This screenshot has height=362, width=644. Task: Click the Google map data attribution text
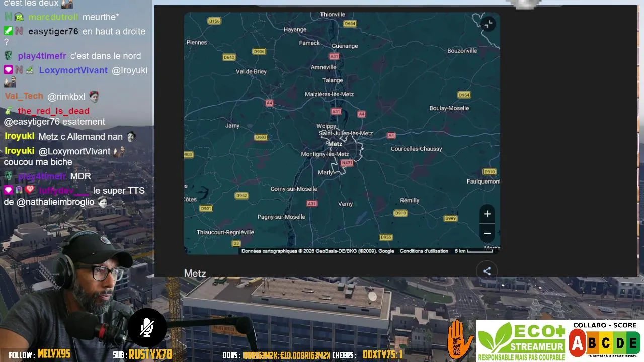pyautogui.click(x=317, y=251)
